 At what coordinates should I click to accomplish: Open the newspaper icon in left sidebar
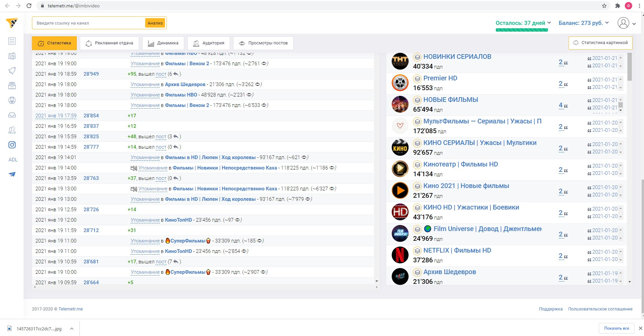12,56
